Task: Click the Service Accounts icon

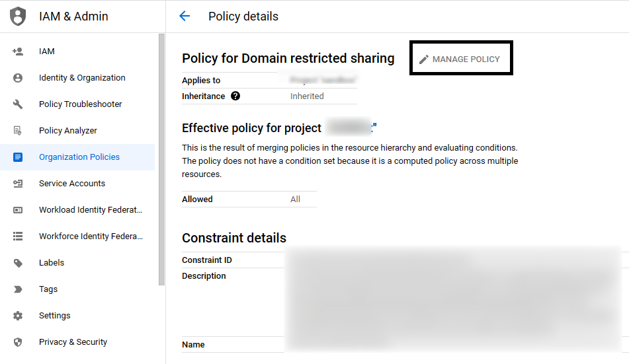Action: 18,184
